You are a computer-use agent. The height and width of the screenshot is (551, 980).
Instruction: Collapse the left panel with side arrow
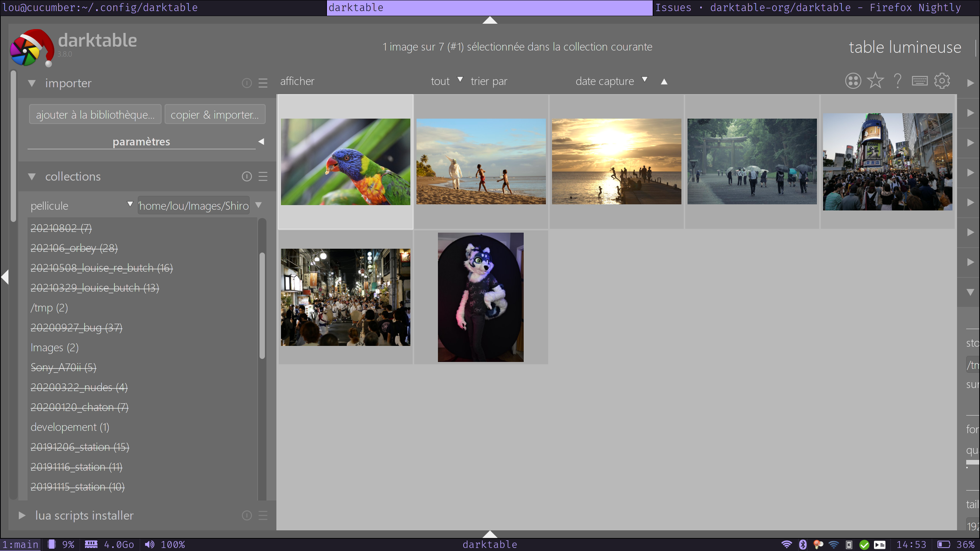coord(5,277)
